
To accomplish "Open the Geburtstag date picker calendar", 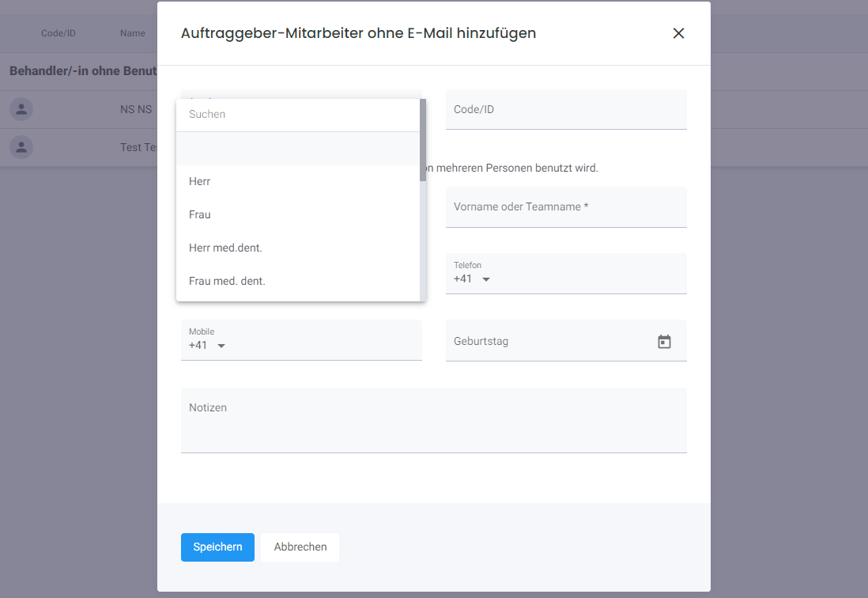I will pyautogui.click(x=664, y=340).
